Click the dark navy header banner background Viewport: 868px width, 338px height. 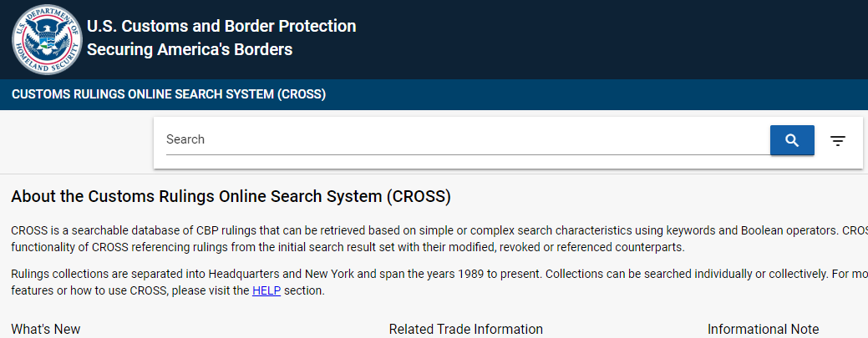click(609, 39)
